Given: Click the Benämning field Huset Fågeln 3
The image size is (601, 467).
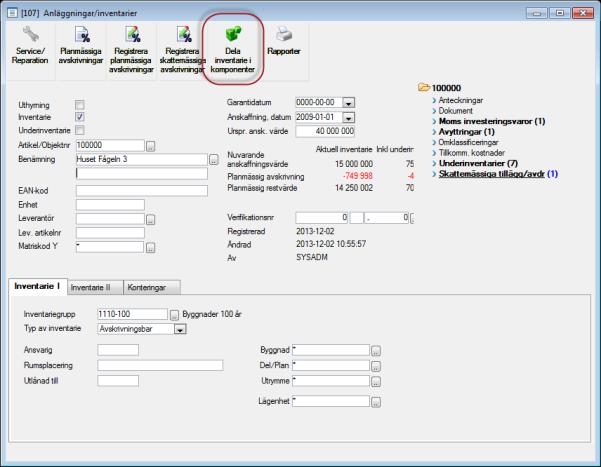Looking at the screenshot, I should click(142, 160).
